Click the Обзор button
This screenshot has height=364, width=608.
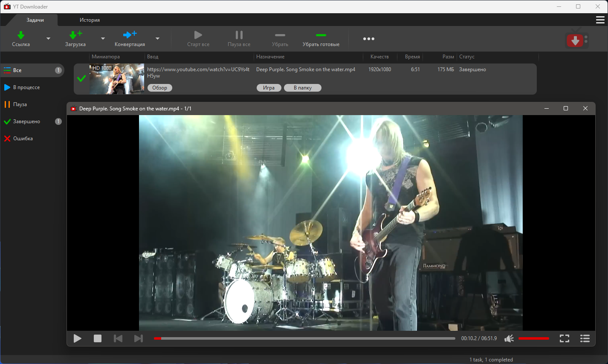(160, 88)
